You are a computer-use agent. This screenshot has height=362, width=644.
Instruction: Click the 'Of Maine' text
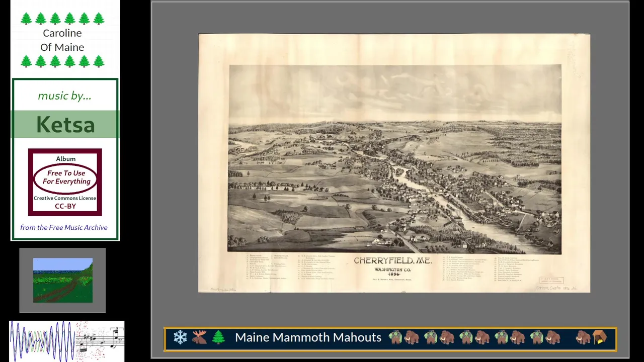pos(62,47)
